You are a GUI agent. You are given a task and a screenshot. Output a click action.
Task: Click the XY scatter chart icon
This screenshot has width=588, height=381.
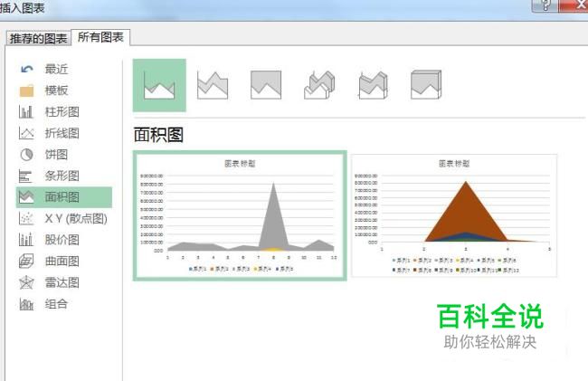(x=26, y=218)
